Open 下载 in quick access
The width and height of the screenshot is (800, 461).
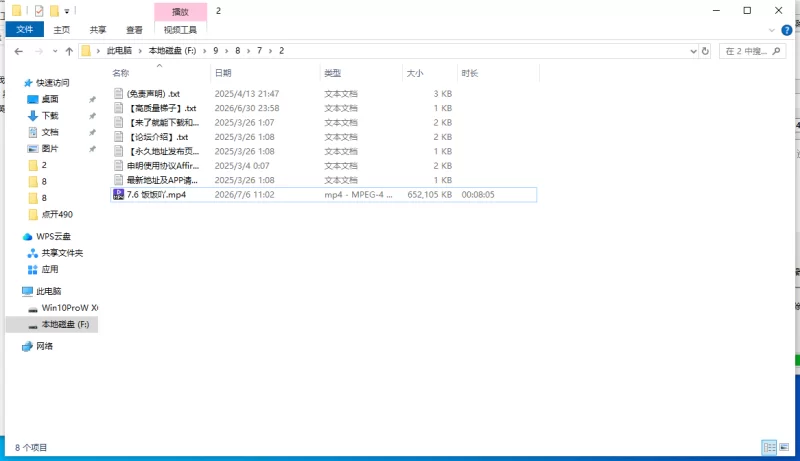50,116
